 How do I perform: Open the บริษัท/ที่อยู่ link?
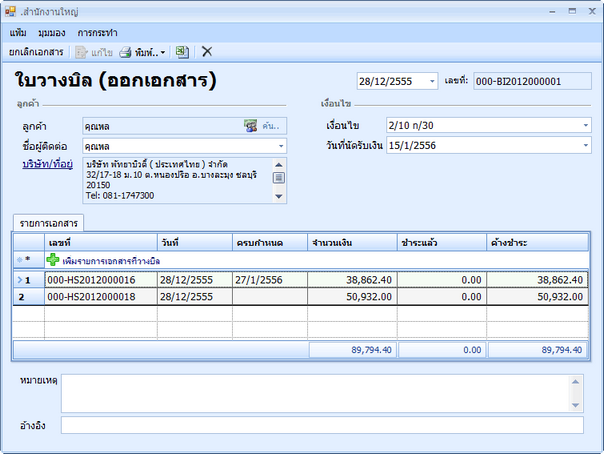(x=47, y=164)
